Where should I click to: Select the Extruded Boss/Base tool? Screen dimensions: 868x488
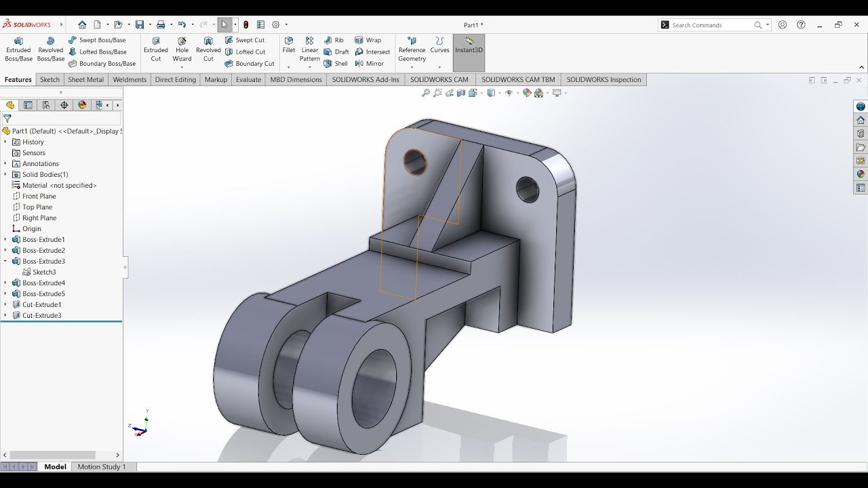[18, 49]
